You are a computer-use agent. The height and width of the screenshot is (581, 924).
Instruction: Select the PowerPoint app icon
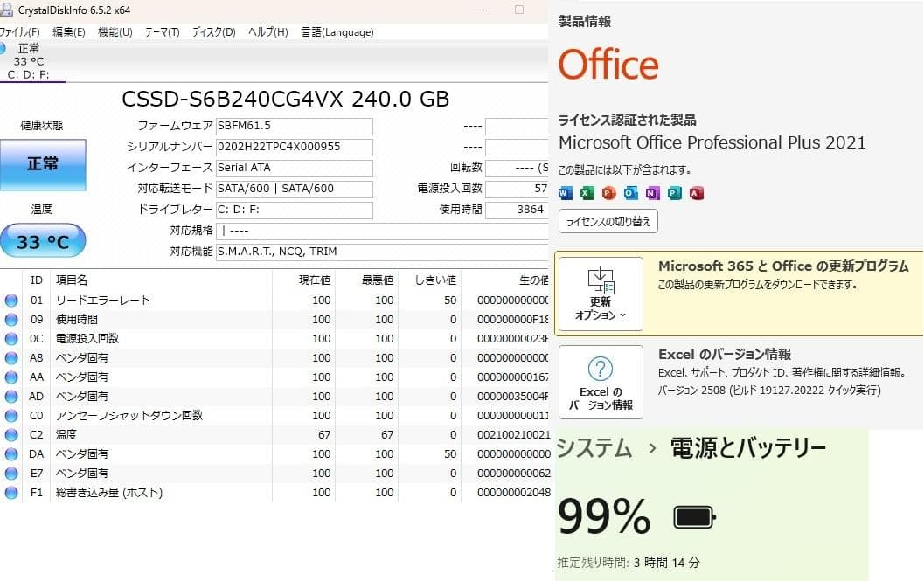point(608,193)
